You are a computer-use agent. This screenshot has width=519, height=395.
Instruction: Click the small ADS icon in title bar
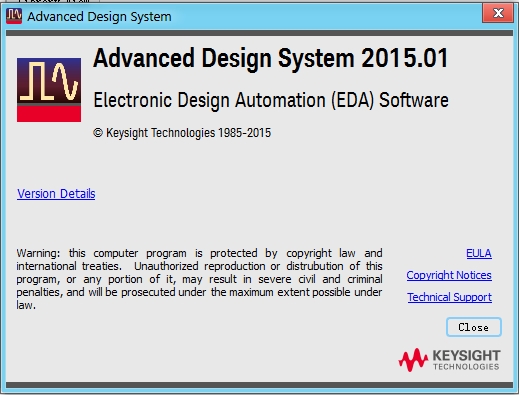click(14, 16)
